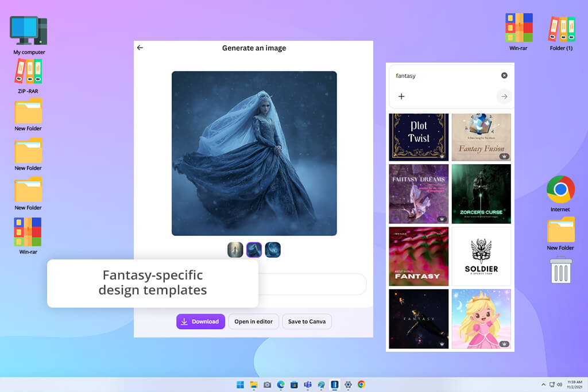Open the Fantasy Fusion template
The width and height of the screenshot is (588, 392).
tap(481, 137)
